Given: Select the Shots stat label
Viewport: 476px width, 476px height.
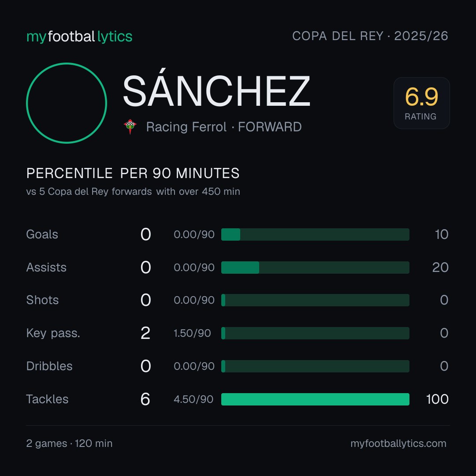Looking at the screenshot, I should (42, 300).
